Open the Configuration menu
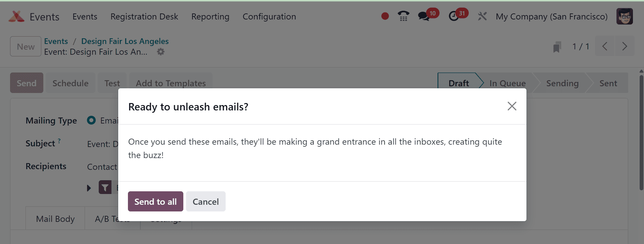This screenshot has width=644, height=244. 269,16
